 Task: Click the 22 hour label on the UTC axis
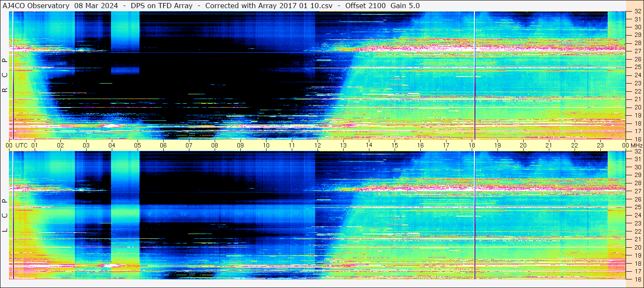575,145
